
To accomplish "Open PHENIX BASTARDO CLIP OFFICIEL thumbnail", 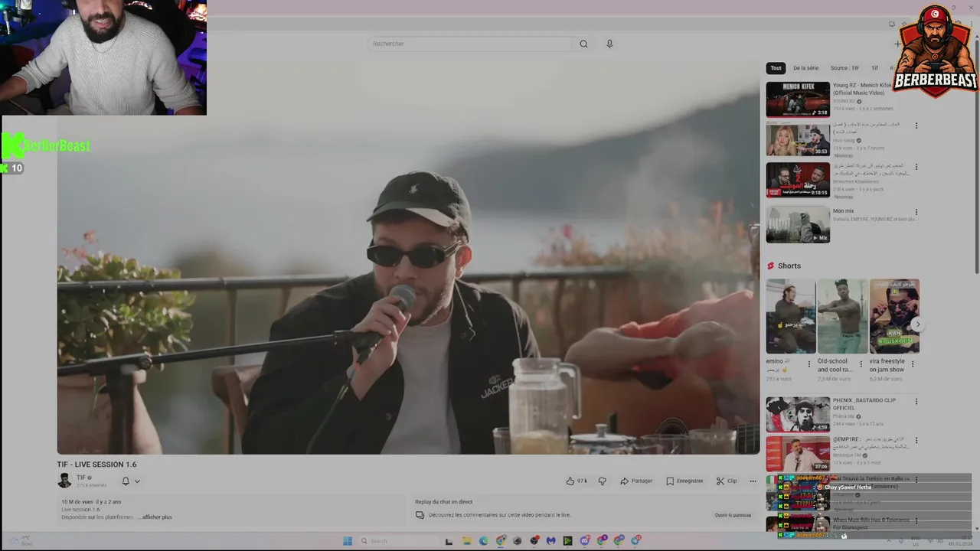I will coord(798,414).
